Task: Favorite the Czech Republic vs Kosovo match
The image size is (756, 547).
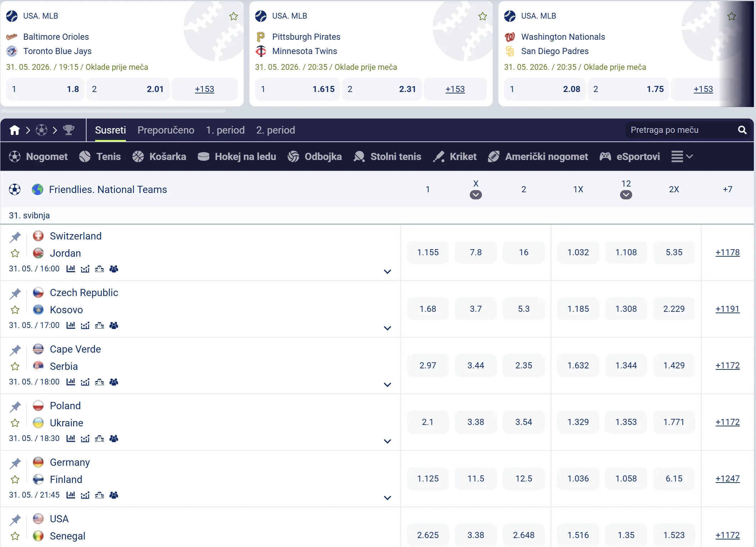Action: point(15,310)
